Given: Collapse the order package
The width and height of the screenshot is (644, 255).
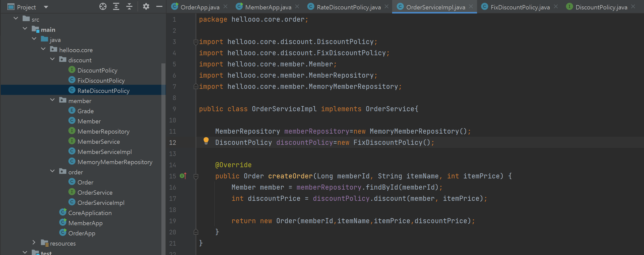Looking at the screenshot, I should pyautogui.click(x=52, y=171).
